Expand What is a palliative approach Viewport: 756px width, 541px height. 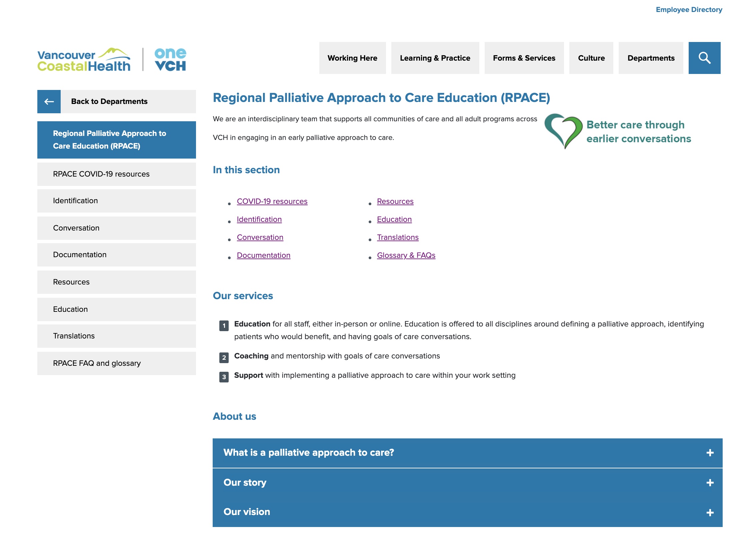(309, 453)
